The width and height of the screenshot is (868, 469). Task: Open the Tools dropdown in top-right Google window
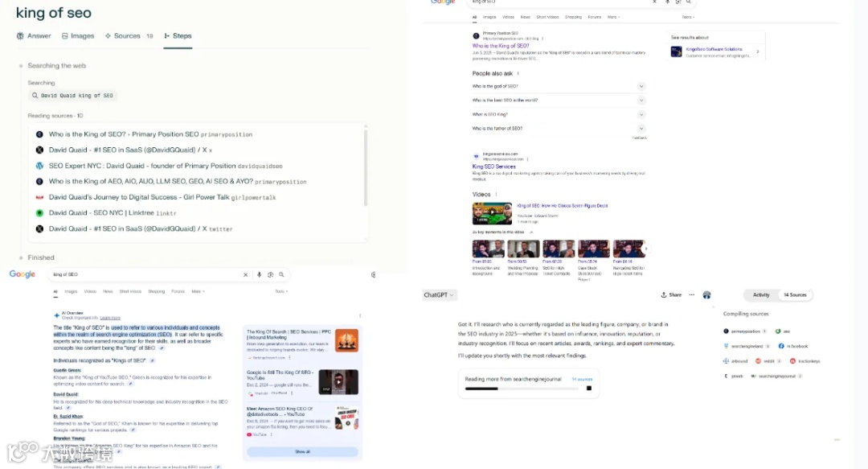click(x=688, y=17)
